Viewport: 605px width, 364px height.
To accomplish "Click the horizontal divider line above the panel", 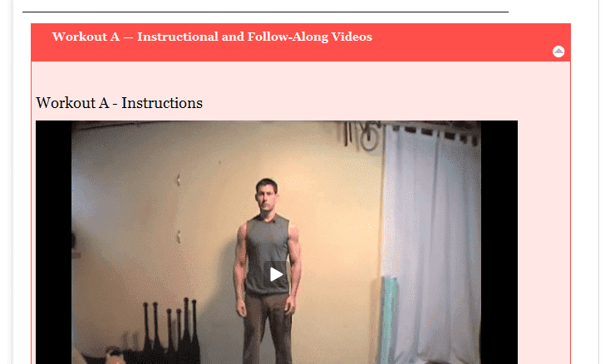I will 265,12.
